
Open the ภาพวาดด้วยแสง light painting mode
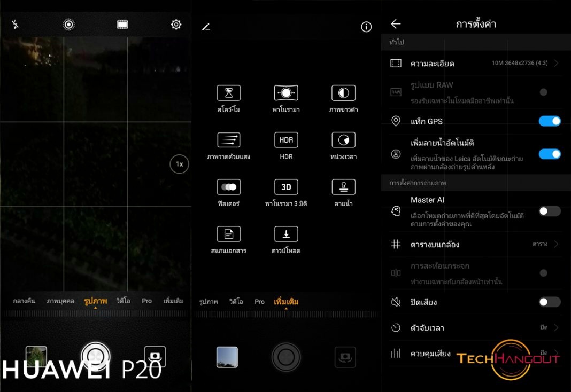pos(229,145)
